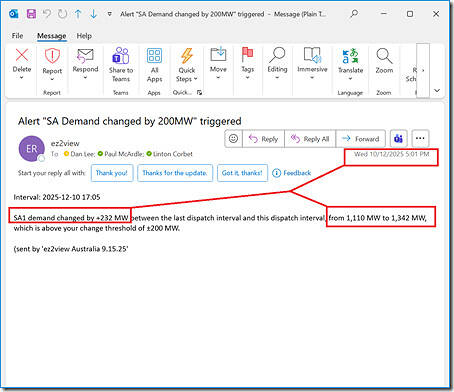Choose 'Thanks for the update.' suggested reply
Screen dimensions: 454x392
(x=175, y=173)
